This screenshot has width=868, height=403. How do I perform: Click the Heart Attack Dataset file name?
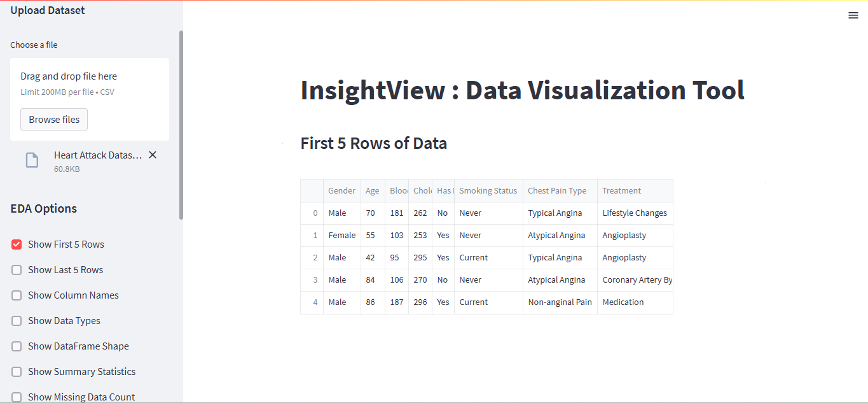98,155
